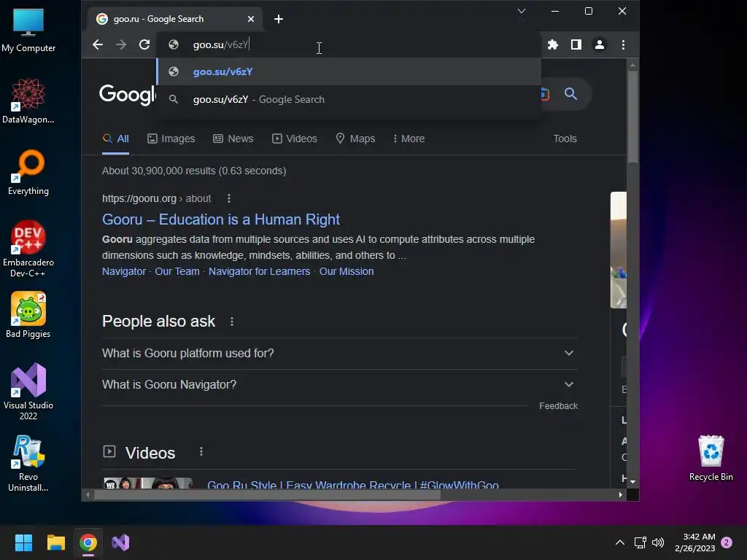Viewport: 747px width, 560px height.
Task: Select the Recycle Bin icon
Action: click(711, 458)
